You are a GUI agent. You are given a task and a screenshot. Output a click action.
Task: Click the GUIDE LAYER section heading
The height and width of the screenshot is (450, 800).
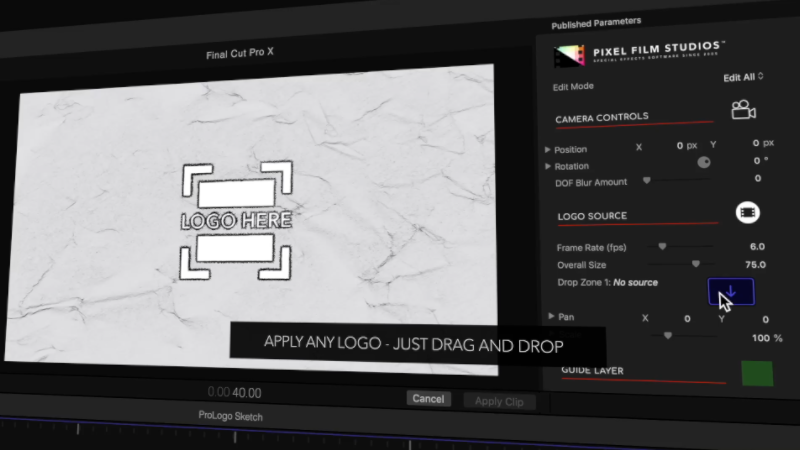[592, 370]
